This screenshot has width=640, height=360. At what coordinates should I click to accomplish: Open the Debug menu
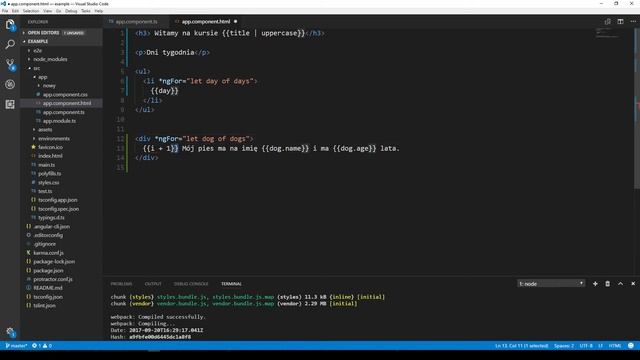(71, 11)
